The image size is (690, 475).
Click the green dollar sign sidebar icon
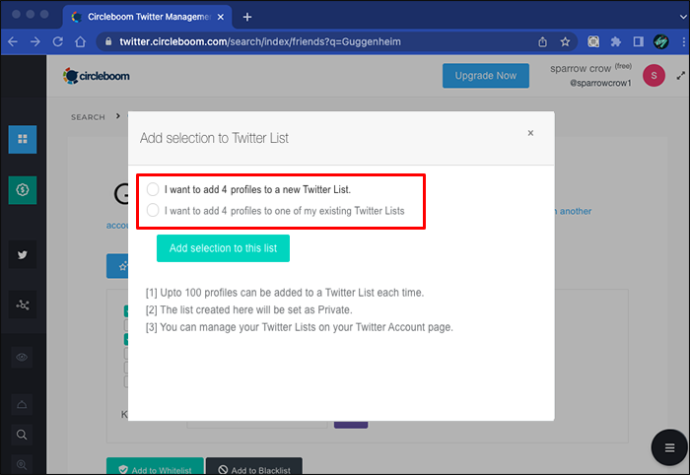22,190
